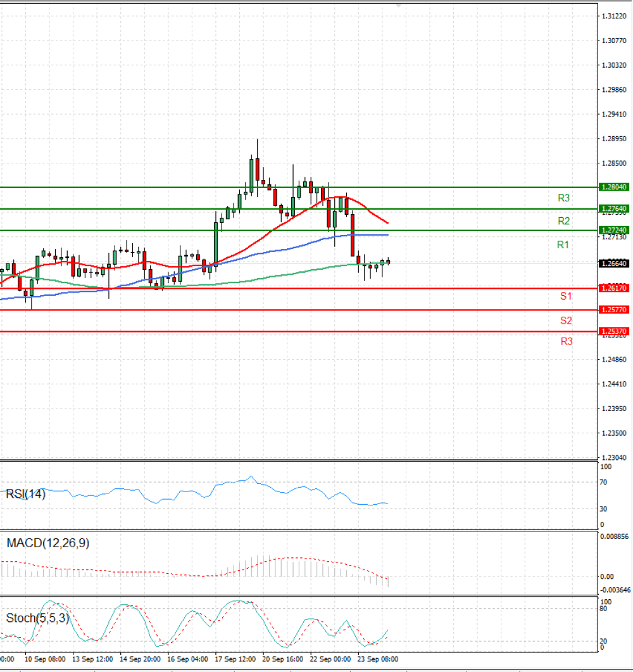Screen dimensions: 633x672
Task: Select the RSI(14) indicator label
Action: pyautogui.click(x=26, y=494)
